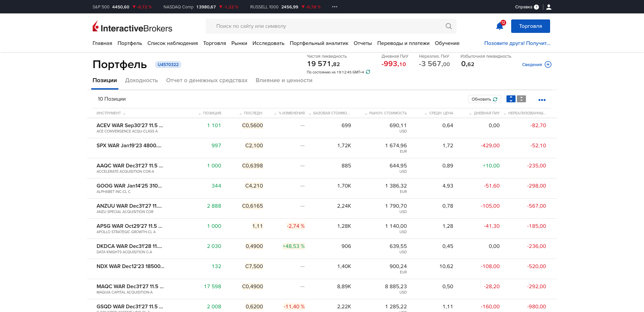Open the Сведения details link
644x312 pixels.
pos(532,65)
